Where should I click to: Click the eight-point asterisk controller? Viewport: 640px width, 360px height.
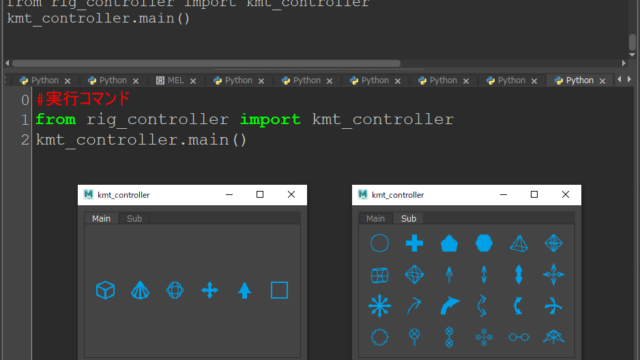[380, 306]
